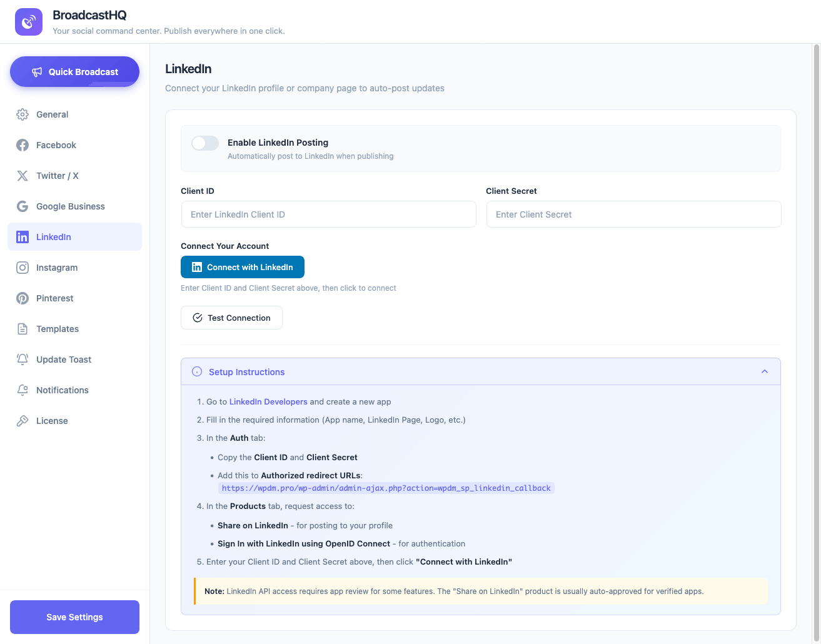Viewport: 821px width, 644px height.
Task: Open the Templates menu item
Action: (58, 329)
